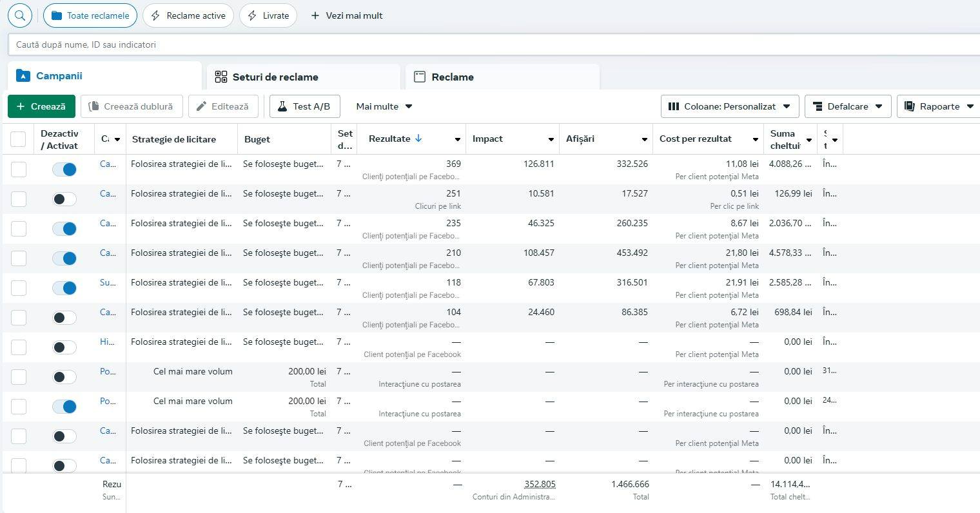This screenshot has width=980, height=513.
Task: Tick the select-all checkbox in table header
Action: pyautogui.click(x=18, y=139)
